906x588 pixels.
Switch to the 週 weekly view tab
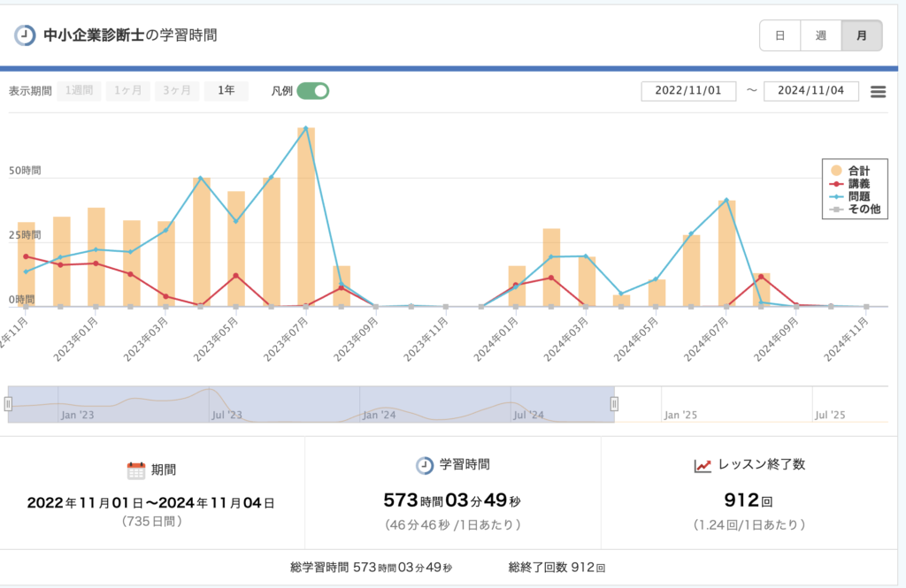tap(820, 35)
